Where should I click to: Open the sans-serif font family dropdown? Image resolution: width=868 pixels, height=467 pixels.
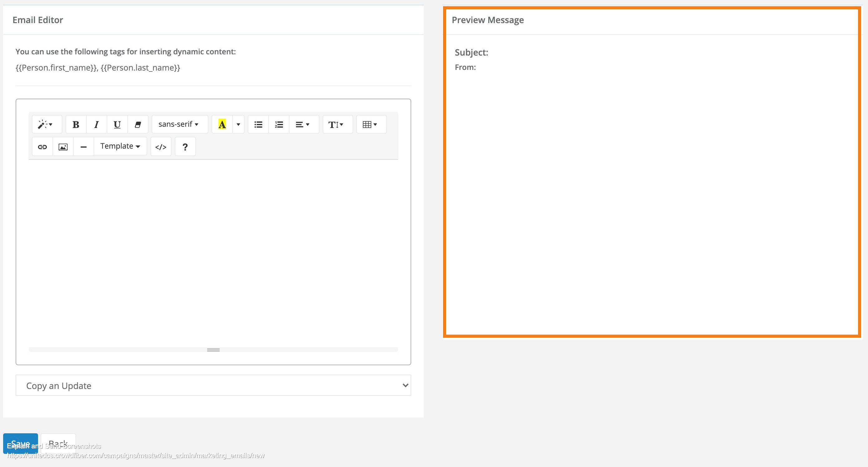(x=180, y=124)
